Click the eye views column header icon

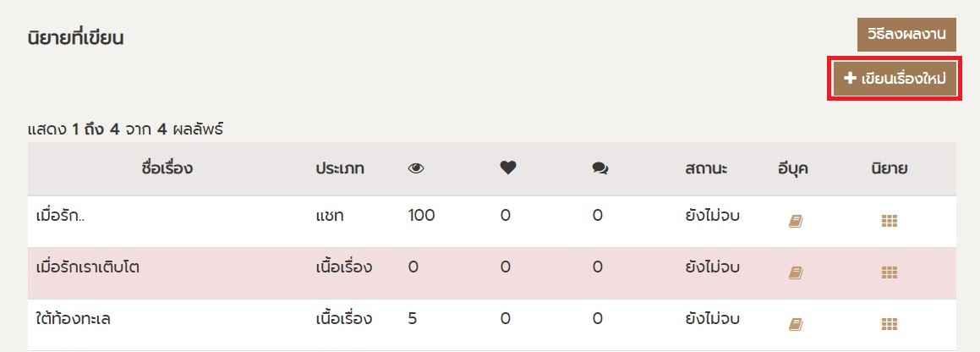pyautogui.click(x=415, y=168)
